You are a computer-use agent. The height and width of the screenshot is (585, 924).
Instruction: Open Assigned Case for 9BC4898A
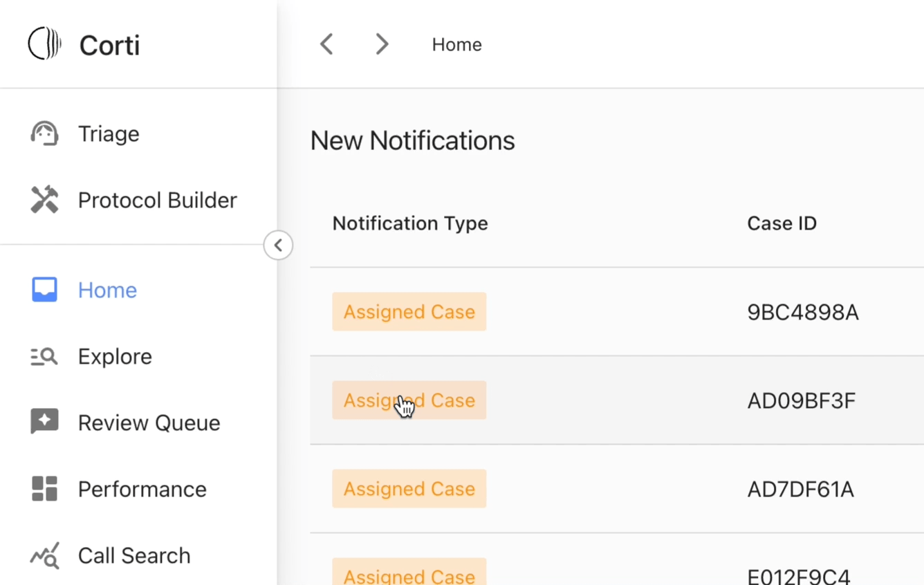[x=409, y=312]
